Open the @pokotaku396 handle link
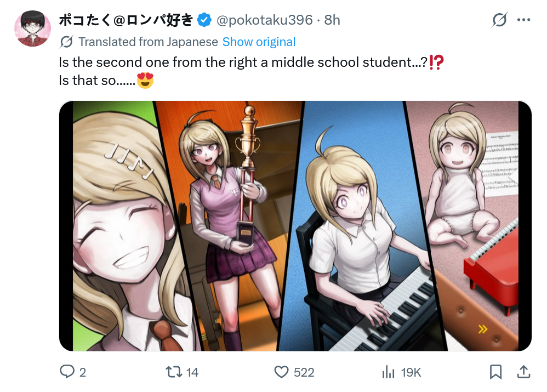The image size is (547, 392). click(x=264, y=20)
